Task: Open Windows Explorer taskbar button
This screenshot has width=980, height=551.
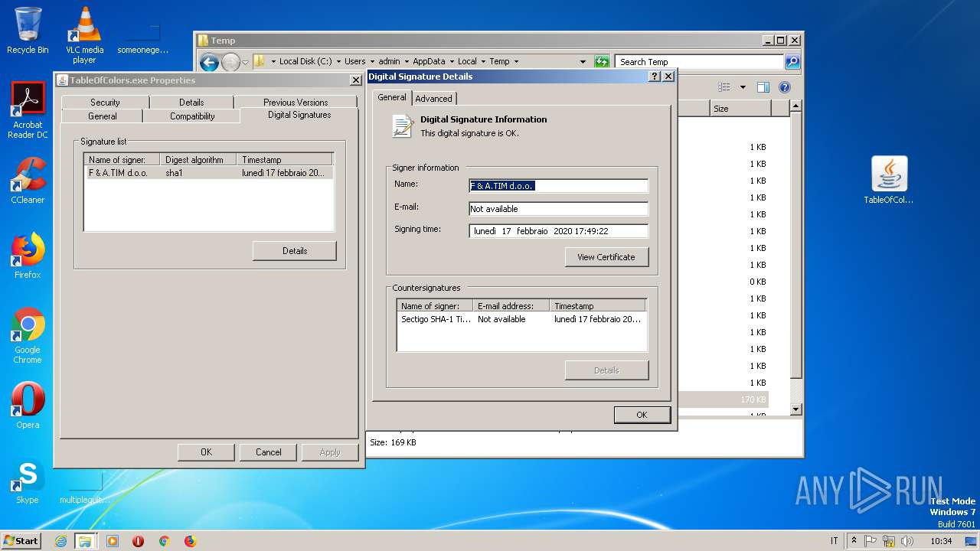Action: point(85,541)
